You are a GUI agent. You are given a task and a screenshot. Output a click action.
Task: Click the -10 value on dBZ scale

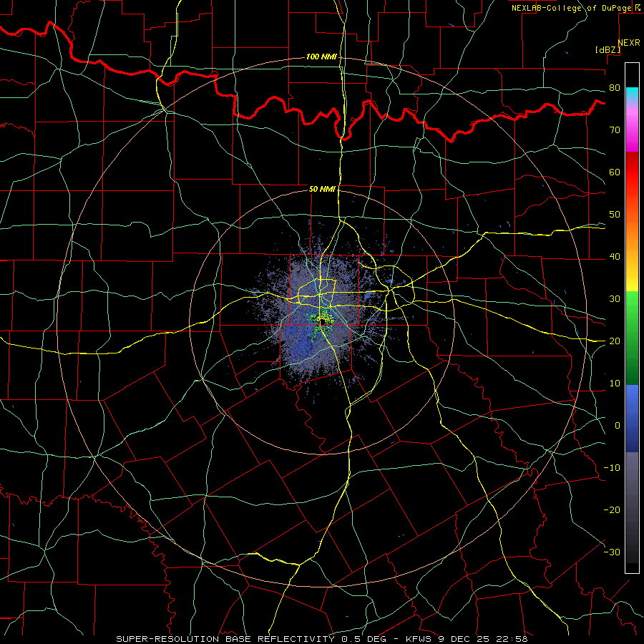coord(612,468)
